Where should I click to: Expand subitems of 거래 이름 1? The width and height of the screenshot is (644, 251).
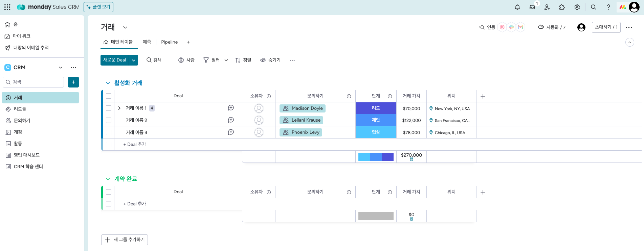tap(119, 108)
